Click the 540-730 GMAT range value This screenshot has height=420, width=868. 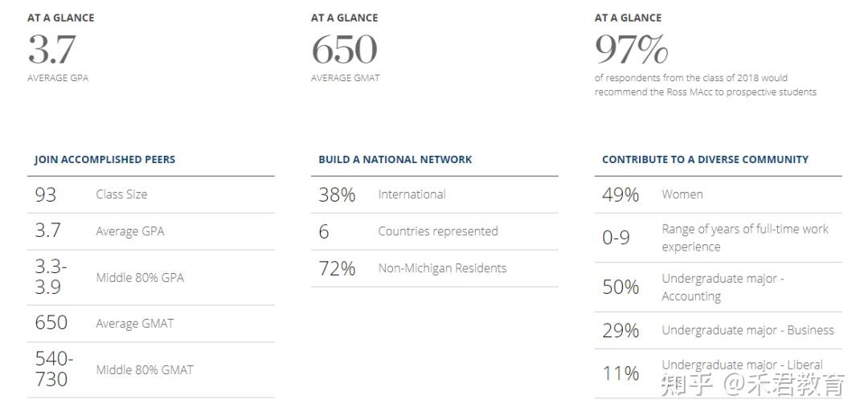pyautogui.click(x=54, y=369)
